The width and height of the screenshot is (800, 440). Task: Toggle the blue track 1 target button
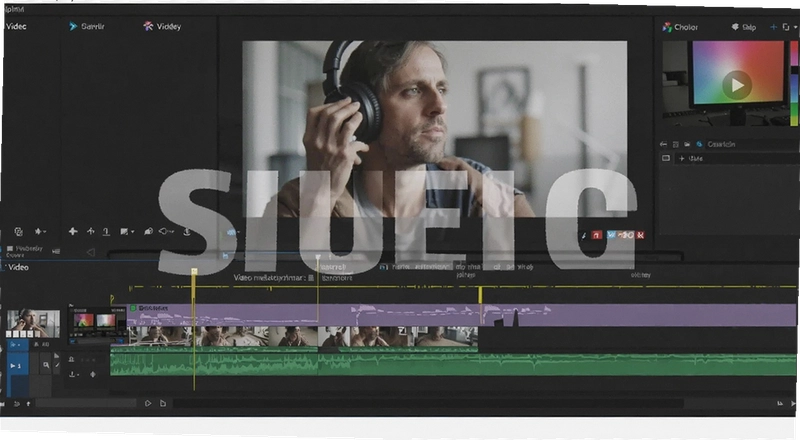(x=16, y=365)
